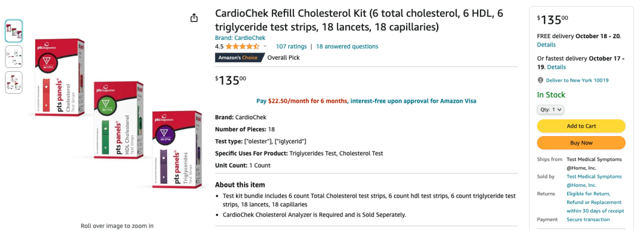
Task: Select the third product thumbnail
Action: [x=14, y=82]
